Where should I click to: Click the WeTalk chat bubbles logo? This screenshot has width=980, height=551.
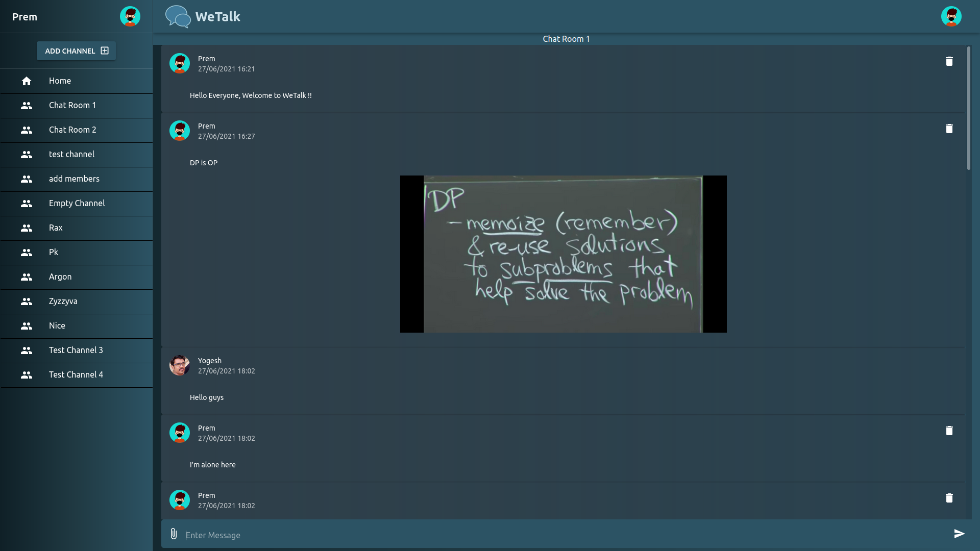point(178,16)
